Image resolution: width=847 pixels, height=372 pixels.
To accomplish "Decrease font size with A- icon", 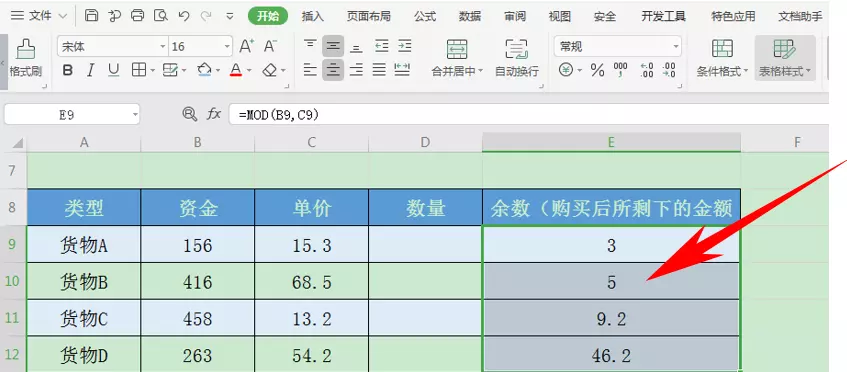I will click(271, 46).
